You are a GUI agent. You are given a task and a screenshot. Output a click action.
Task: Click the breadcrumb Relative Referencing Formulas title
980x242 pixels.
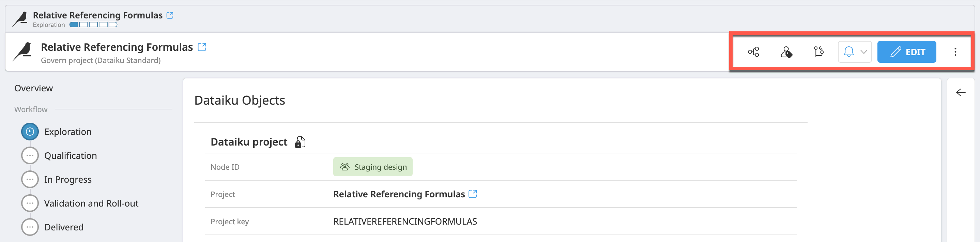(x=98, y=15)
